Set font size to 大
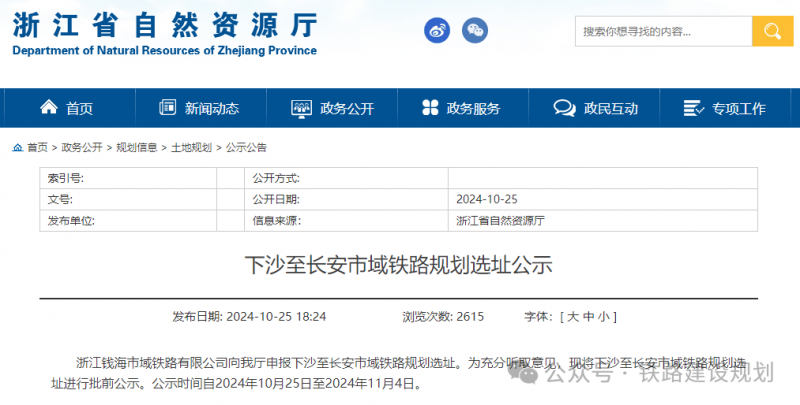 coord(573,316)
